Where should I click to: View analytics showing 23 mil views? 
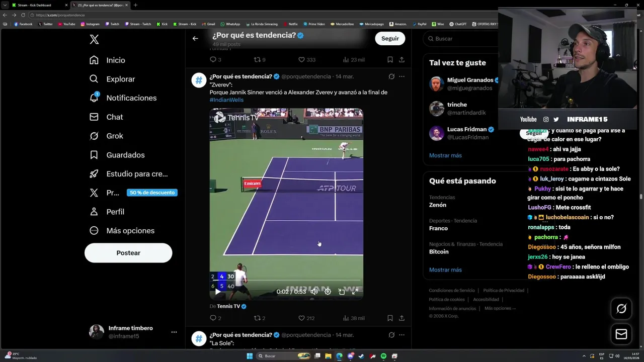[353, 60]
